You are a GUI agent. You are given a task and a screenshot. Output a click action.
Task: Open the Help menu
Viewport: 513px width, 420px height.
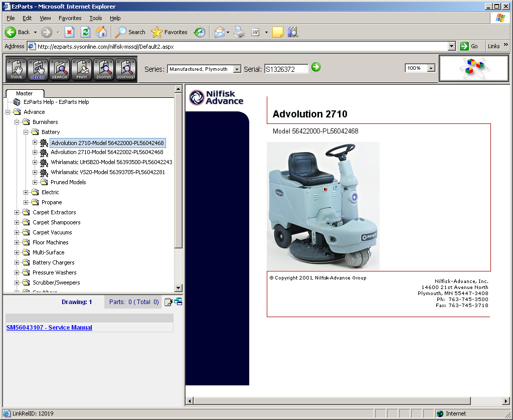115,18
